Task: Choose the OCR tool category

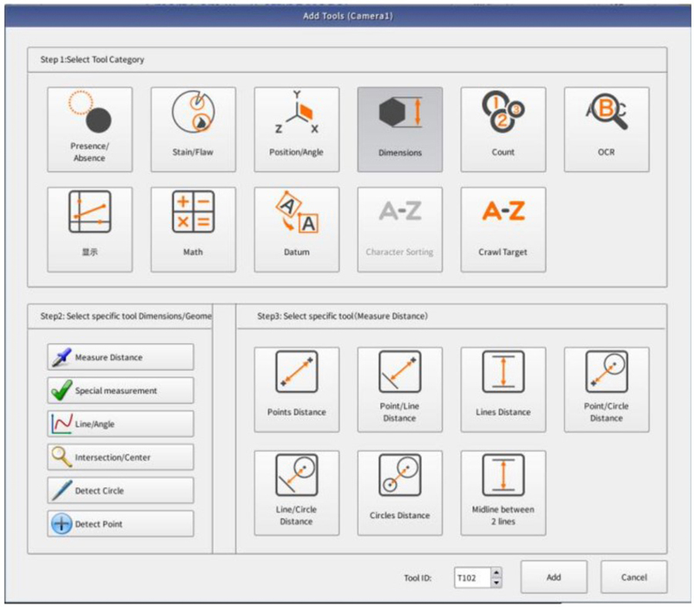Action: (x=607, y=130)
